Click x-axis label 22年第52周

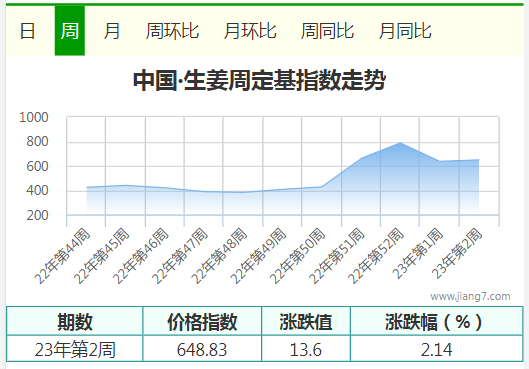[x=376, y=256]
